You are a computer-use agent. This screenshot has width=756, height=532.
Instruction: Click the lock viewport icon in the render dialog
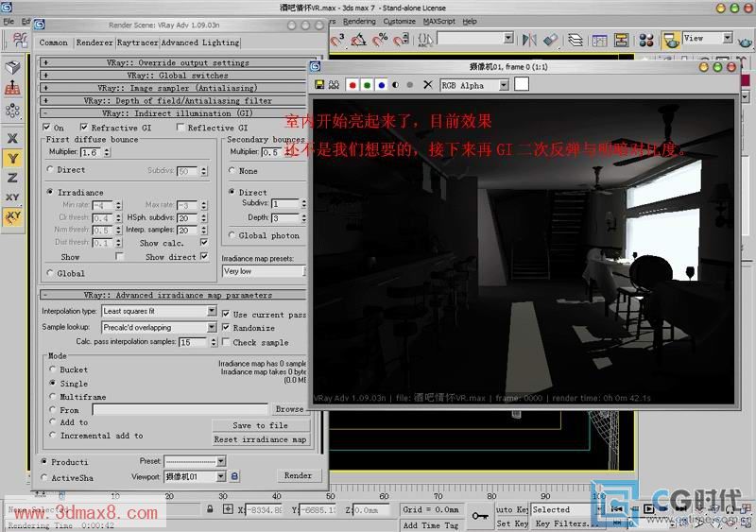(234, 476)
